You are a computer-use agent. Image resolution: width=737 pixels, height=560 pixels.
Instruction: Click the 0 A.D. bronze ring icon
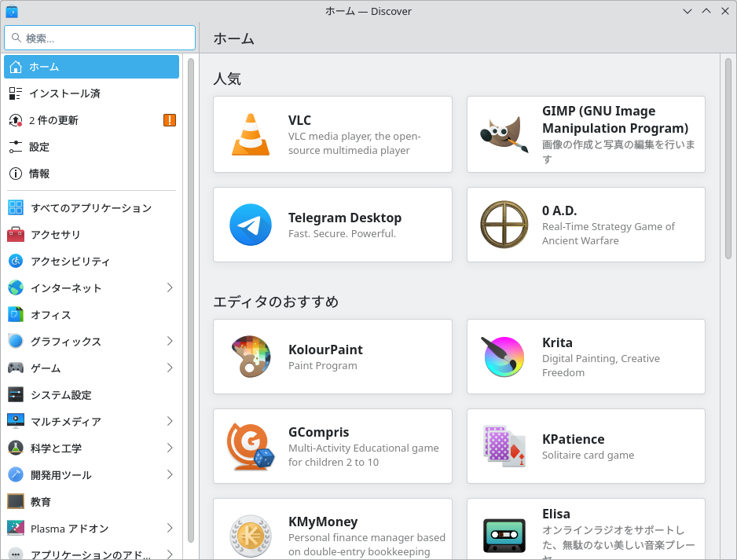(x=504, y=225)
